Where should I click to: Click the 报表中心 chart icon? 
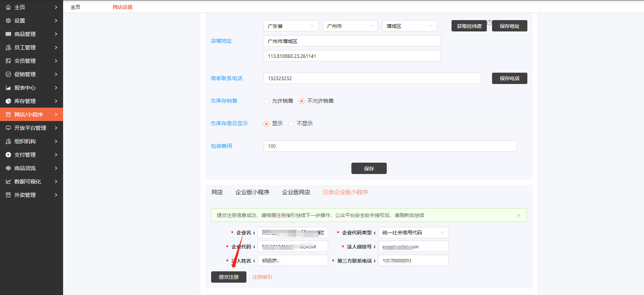(x=8, y=88)
